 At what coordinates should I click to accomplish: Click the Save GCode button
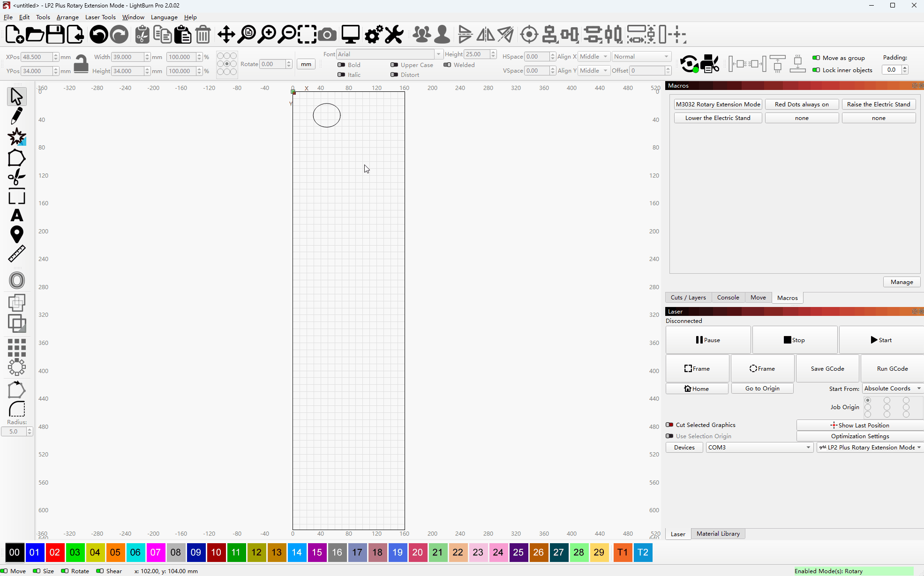(827, 368)
